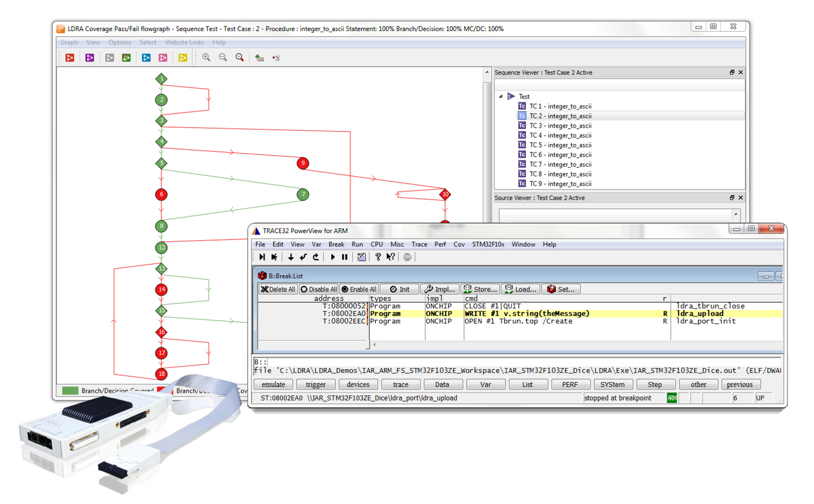Image resolution: width=814 pixels, height=504 pixels.
Task: Zoom in on the flowgraph
Action: tap(206, 58)
